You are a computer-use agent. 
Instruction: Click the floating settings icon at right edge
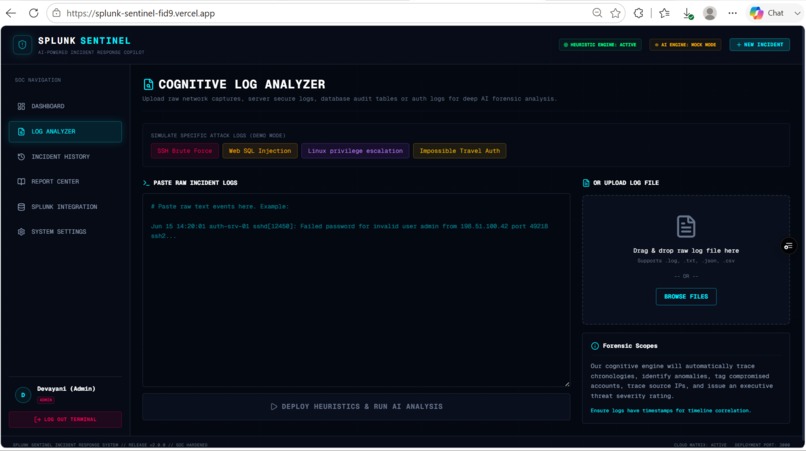click(x=788, y=246)
